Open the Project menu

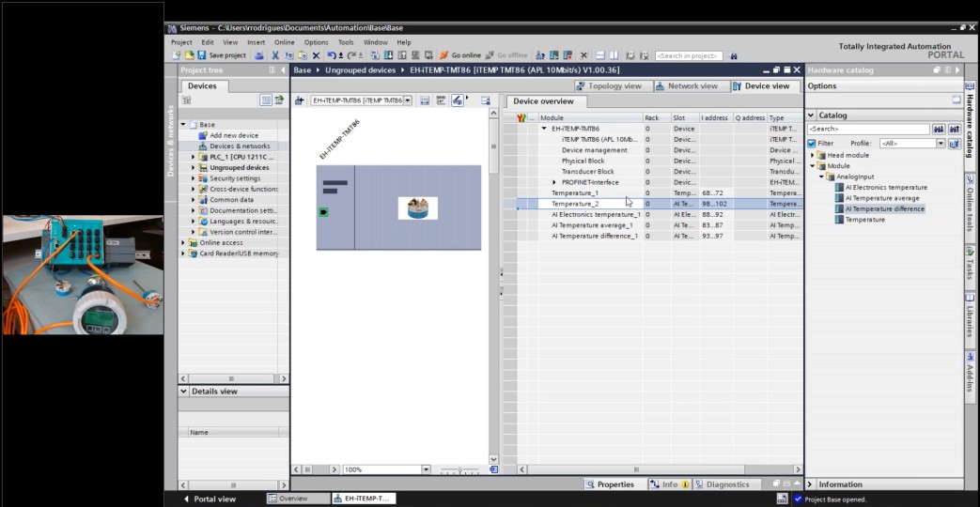[181, 42]
